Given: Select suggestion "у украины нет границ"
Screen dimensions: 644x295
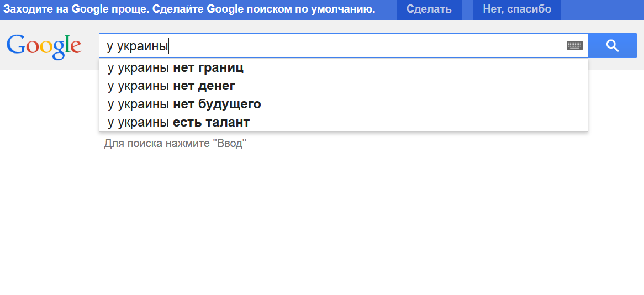Looking at the screenshot, I should tap(344, 68).
